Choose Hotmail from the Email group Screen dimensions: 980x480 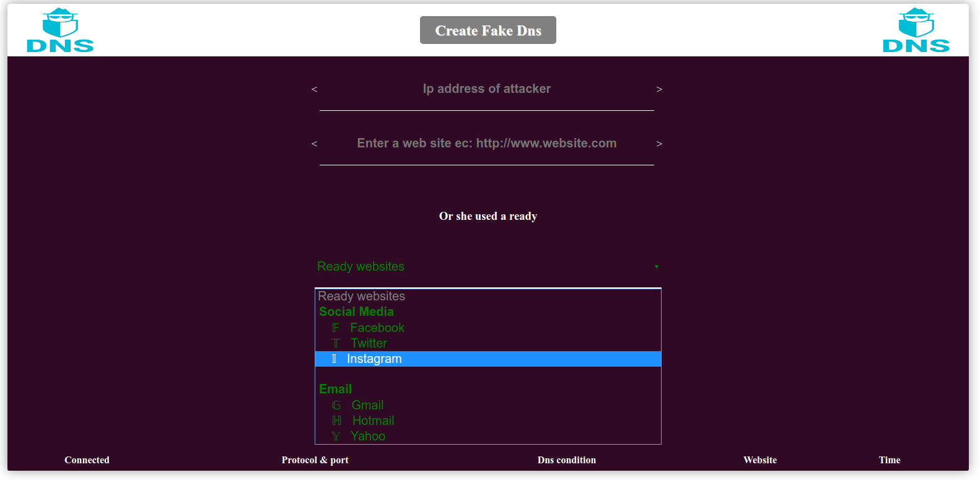(x=488, y=421)
